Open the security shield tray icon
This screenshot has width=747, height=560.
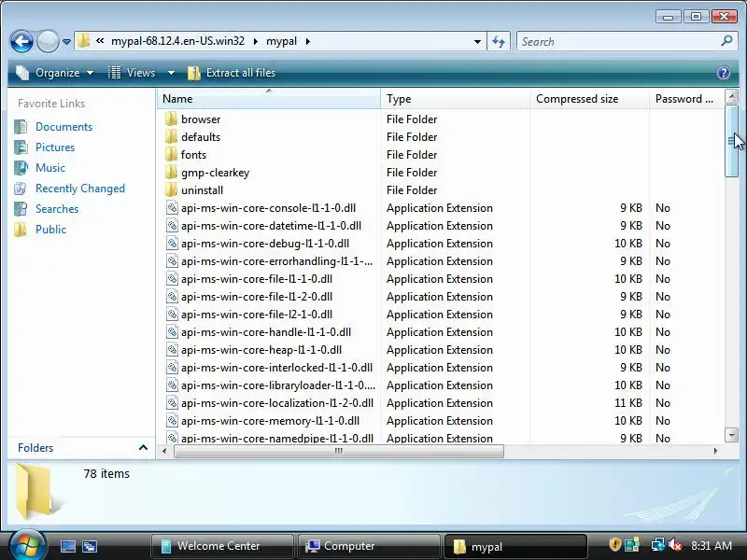tap(615, 545)
